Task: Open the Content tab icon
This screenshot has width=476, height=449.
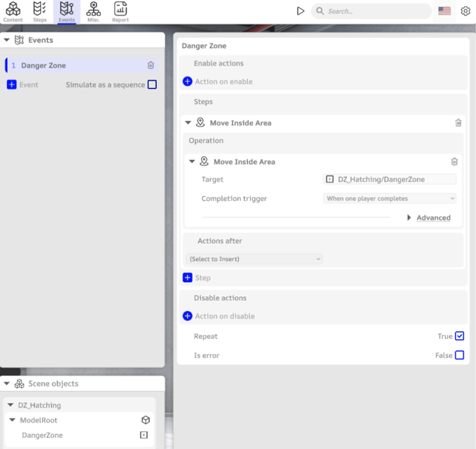Action: point(13,11)
